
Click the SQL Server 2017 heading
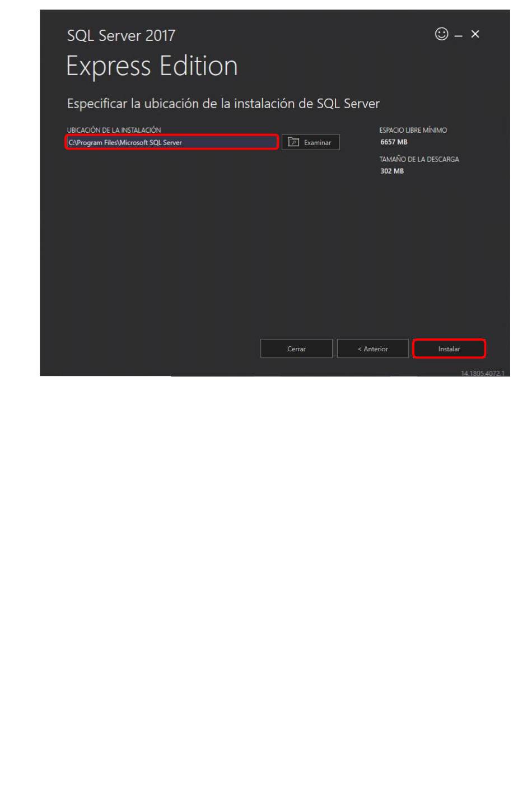click(x=121, y=35)
